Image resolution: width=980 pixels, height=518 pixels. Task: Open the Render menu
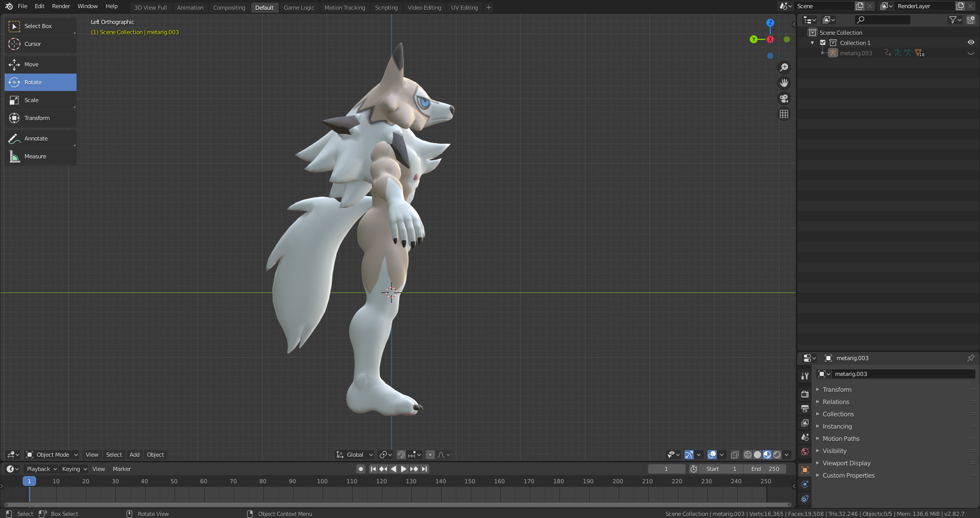[61, 6]
